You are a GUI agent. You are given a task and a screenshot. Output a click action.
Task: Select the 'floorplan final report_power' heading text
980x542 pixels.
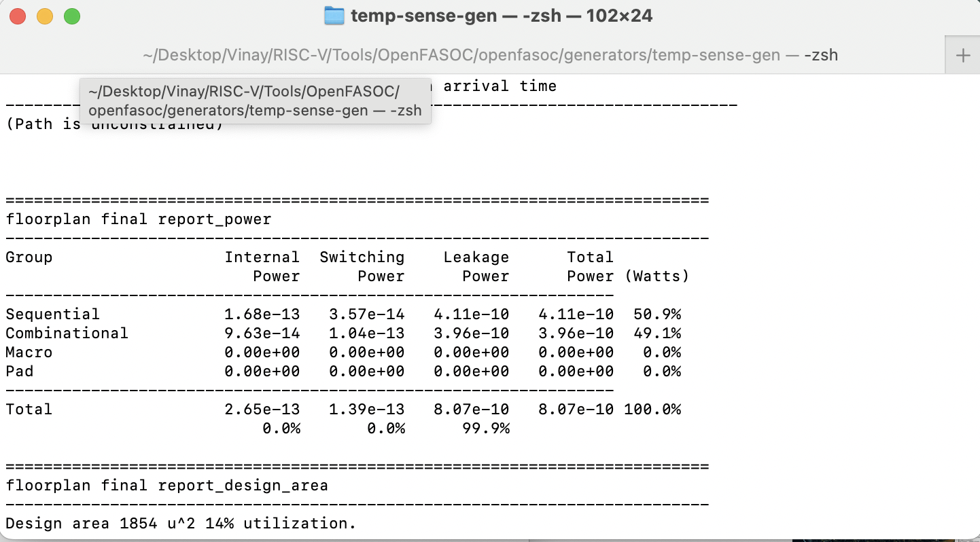pos(138,219)
